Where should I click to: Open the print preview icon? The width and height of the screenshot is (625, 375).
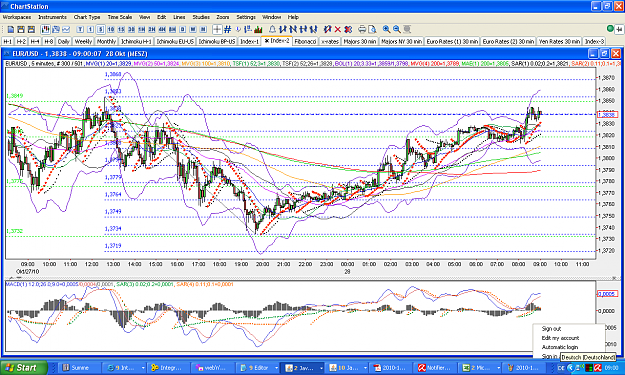coord(372,29)
